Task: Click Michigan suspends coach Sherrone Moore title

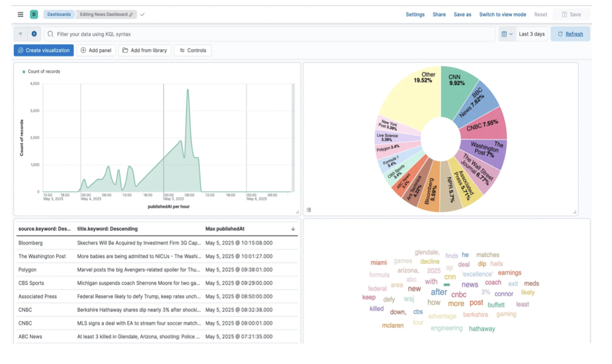Action: click(x=138, y=283)
